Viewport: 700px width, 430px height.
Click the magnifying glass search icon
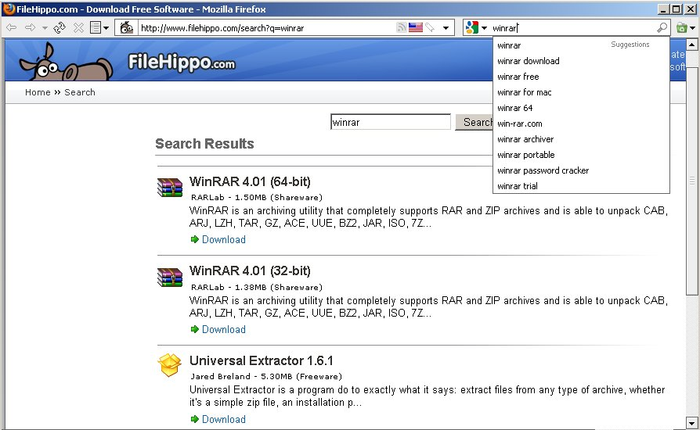tap(662, 28)
